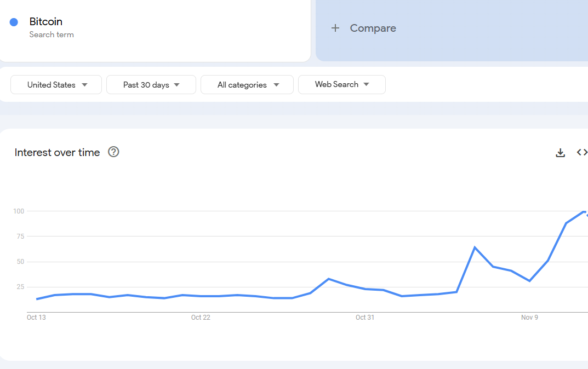Click the Oct 22 axis label
Viewport: 588px width, 369px height.
tap(201, 318)
